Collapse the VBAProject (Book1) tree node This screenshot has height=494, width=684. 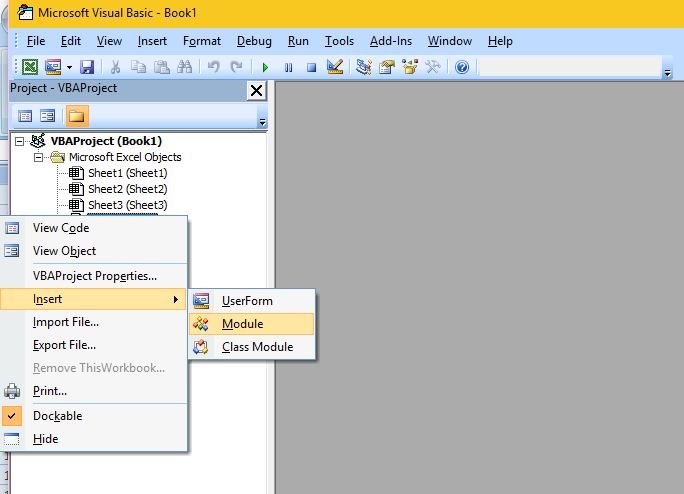(x=19, y=141)
